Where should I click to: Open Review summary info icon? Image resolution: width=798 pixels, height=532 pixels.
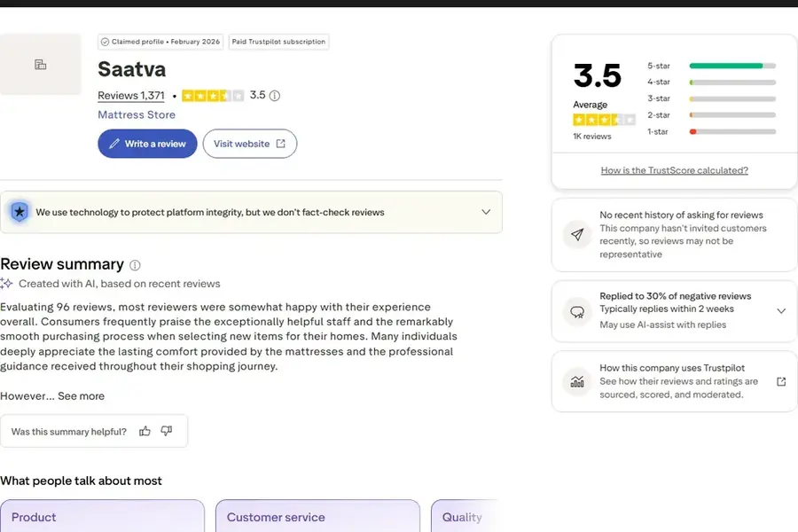pos(135,265)
